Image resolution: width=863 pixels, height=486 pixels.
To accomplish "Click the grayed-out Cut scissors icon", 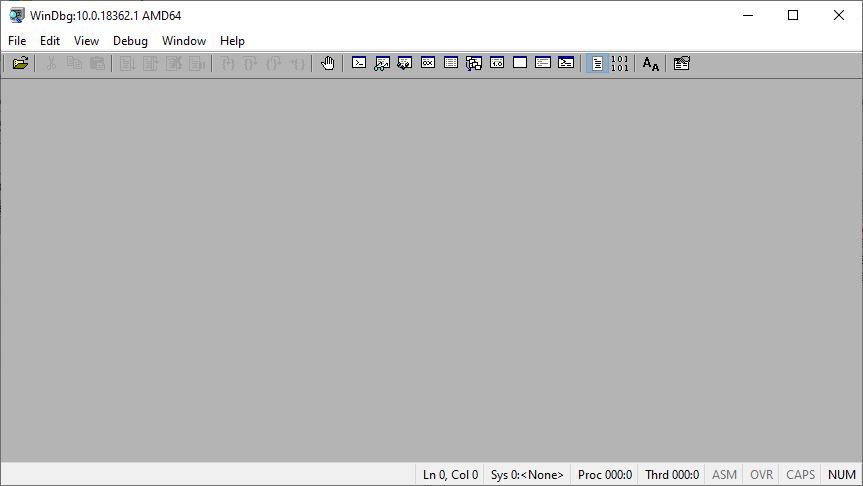I will 51,63.
